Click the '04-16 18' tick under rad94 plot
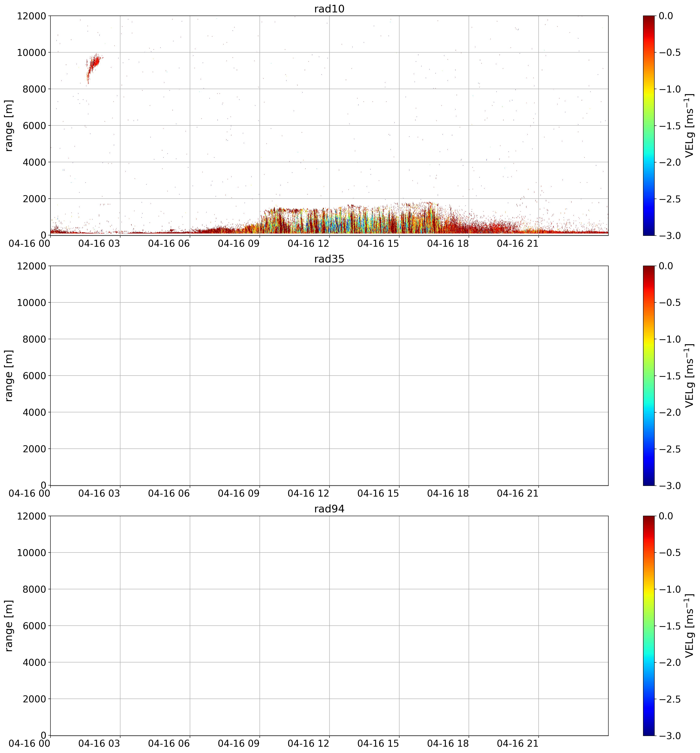The width and height of the screenshot is (700, 753). [448, 744]
